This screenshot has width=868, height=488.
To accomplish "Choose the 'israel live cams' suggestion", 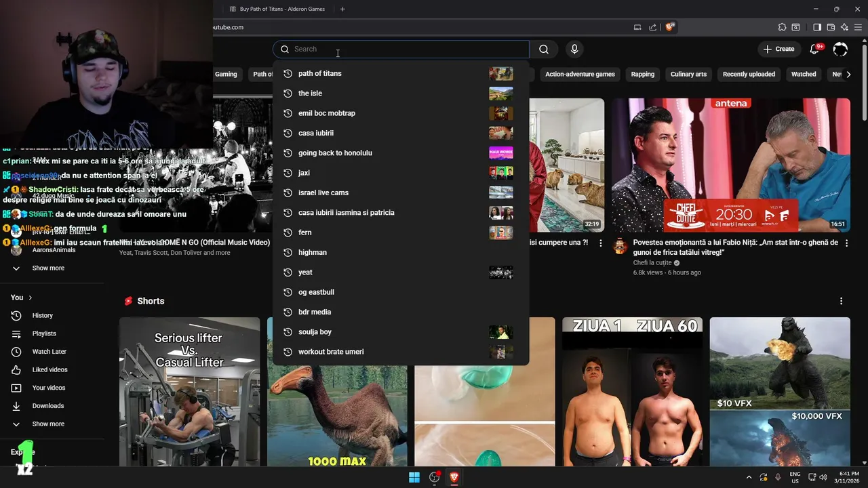I will coord(400,192).
